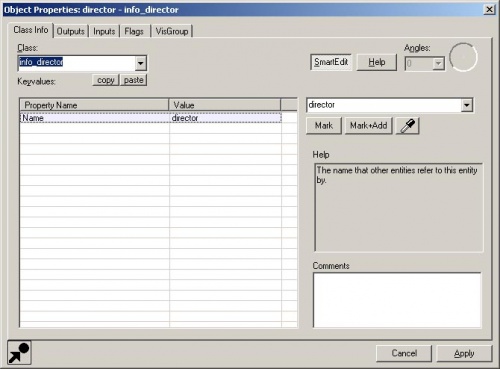Toggle the SmartEdit button
The width and height of the screenshot is (500, 369).
[331, 62]
